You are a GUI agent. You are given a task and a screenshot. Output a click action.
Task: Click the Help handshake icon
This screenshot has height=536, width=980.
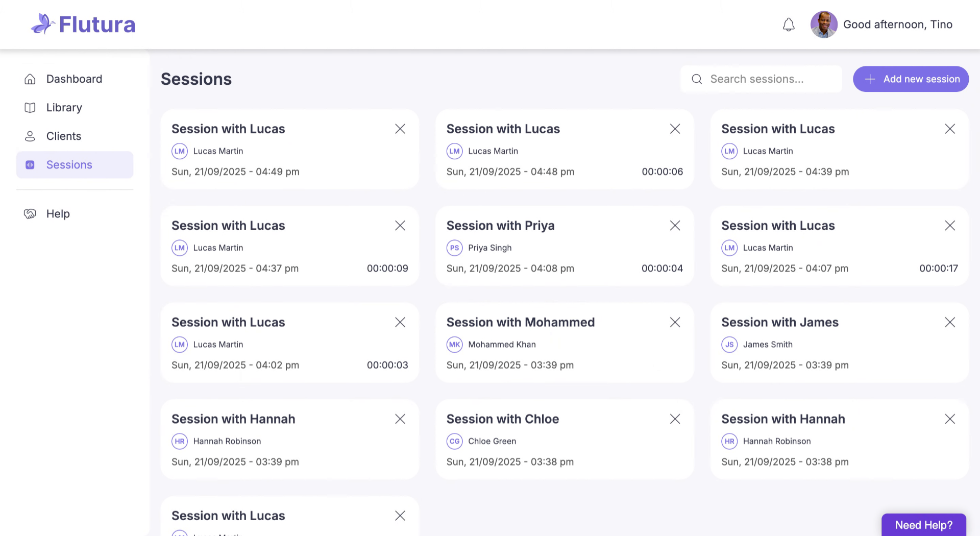[30, 214]
